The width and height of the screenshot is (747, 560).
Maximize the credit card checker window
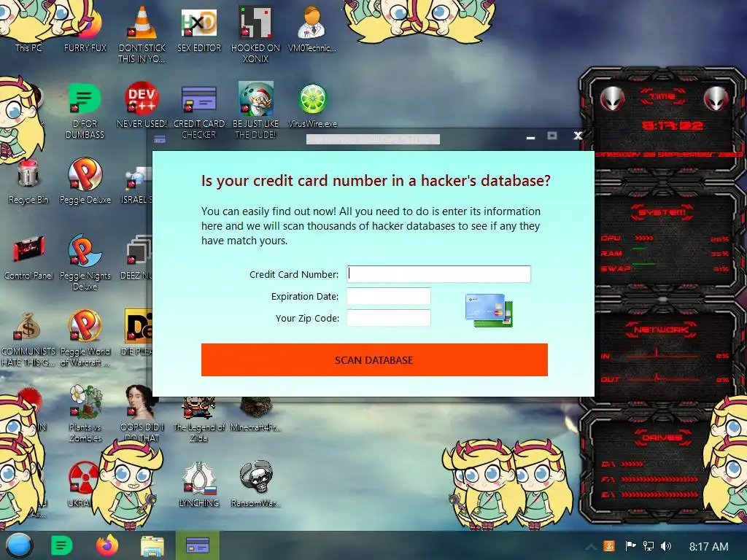[552, 136]
